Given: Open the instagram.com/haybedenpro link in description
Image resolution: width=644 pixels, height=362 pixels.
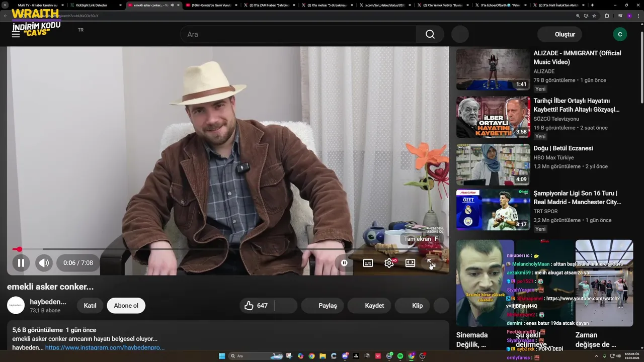Looking at the screenshot, I should (105, 347).
